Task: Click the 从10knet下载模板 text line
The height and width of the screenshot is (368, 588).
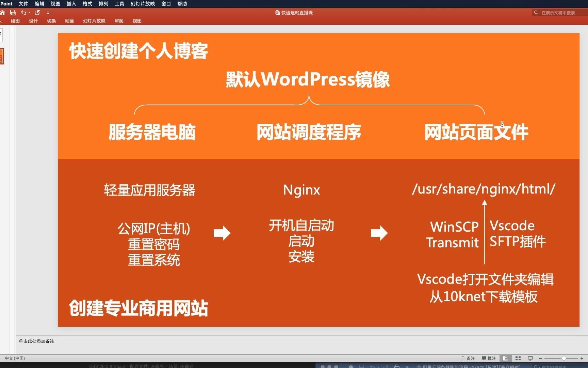Action: click(484, 296)
